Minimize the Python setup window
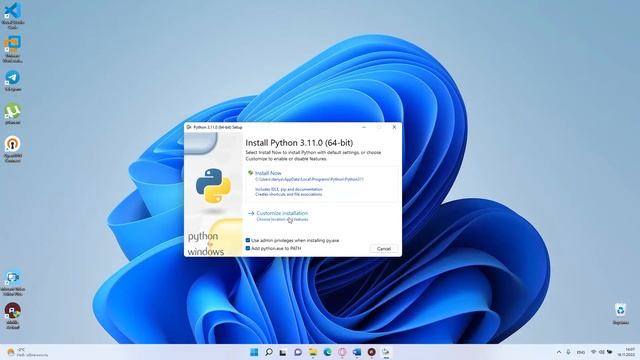Image resolution: width=640 pixels, height=360 pixels. point(364,127)
